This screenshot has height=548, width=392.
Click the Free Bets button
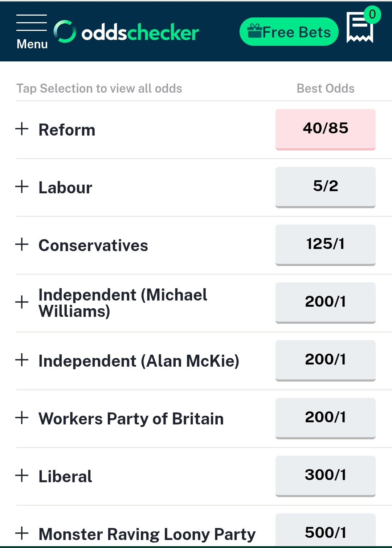pos(289,32)
